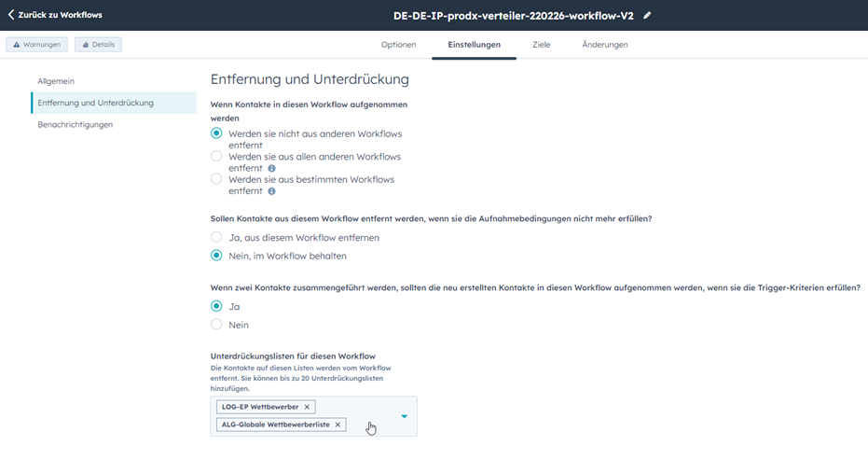Choose 'Nein, im Workflow behalten' option
868x460 pixels.
[x=216, y=256]
